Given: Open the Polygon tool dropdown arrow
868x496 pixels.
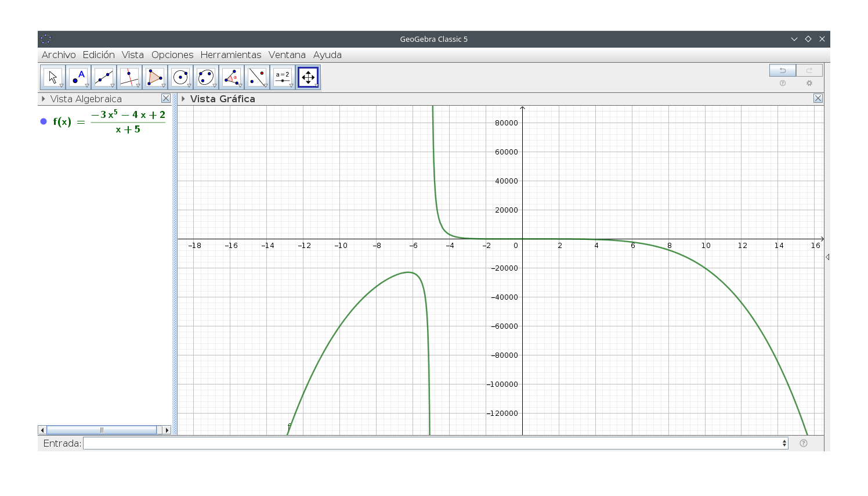Looking at the screenshot, I should pos(164,85).
